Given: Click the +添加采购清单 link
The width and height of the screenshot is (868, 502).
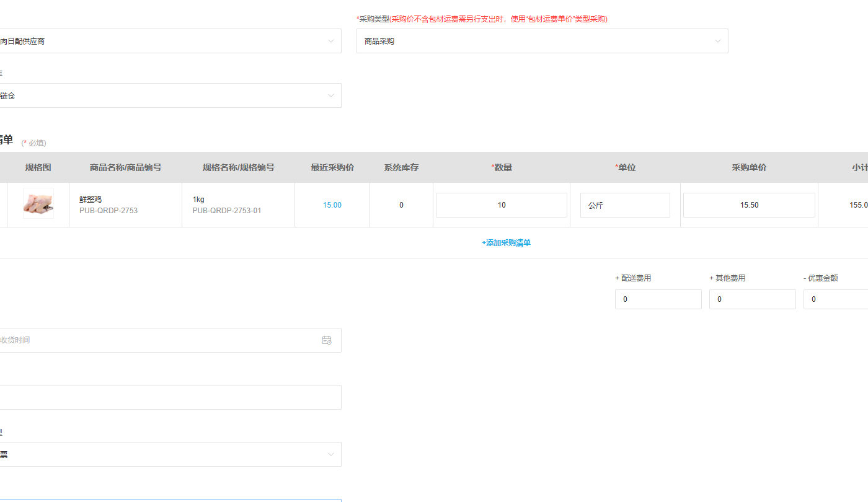Looking at the screenshot, I should pyautogui.click(x=507, y=243).
